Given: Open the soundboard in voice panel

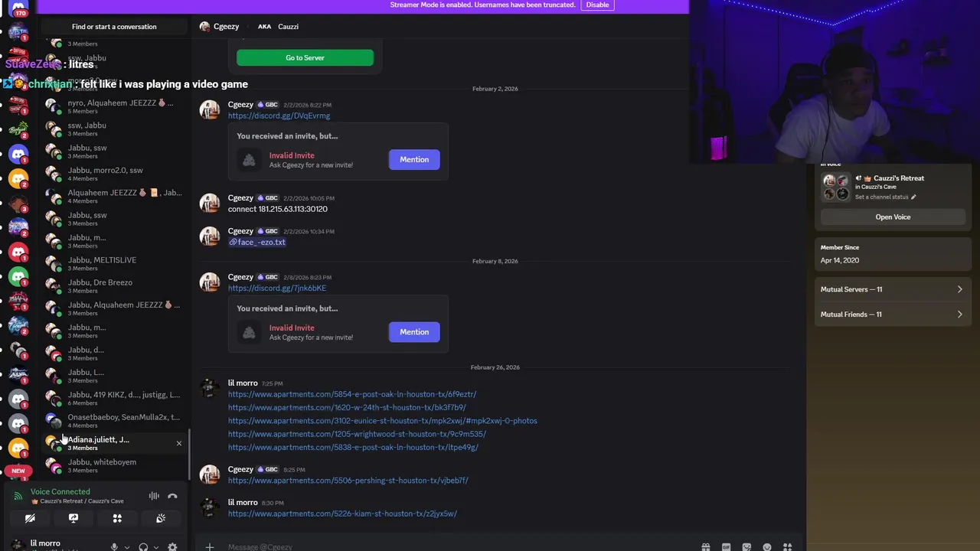Looking at the screenshot, I should click(161, 519).
